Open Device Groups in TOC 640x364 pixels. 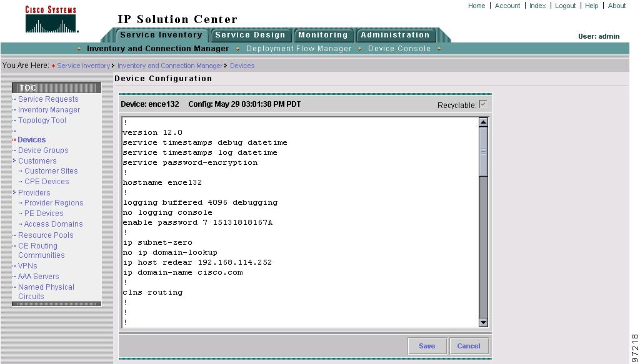43,150
